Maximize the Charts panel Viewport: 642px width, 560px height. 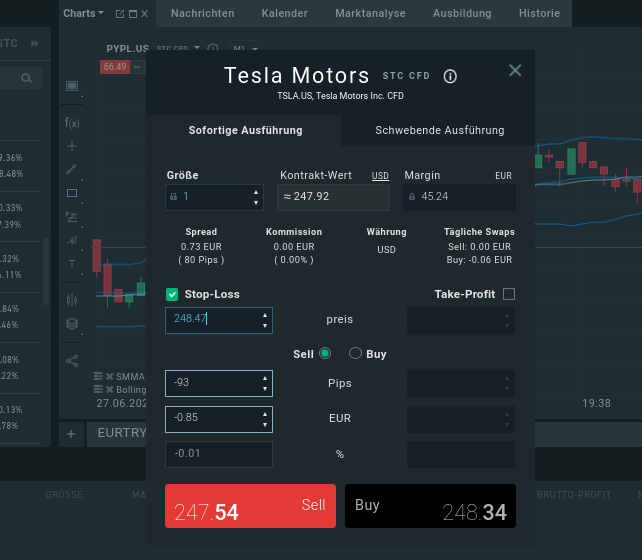133,14
